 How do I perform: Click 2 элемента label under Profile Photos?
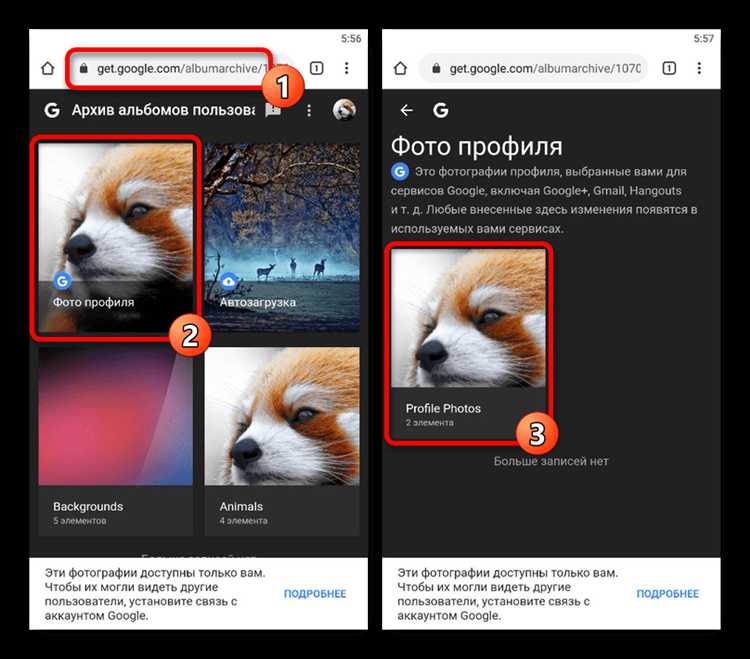point(430,423)
